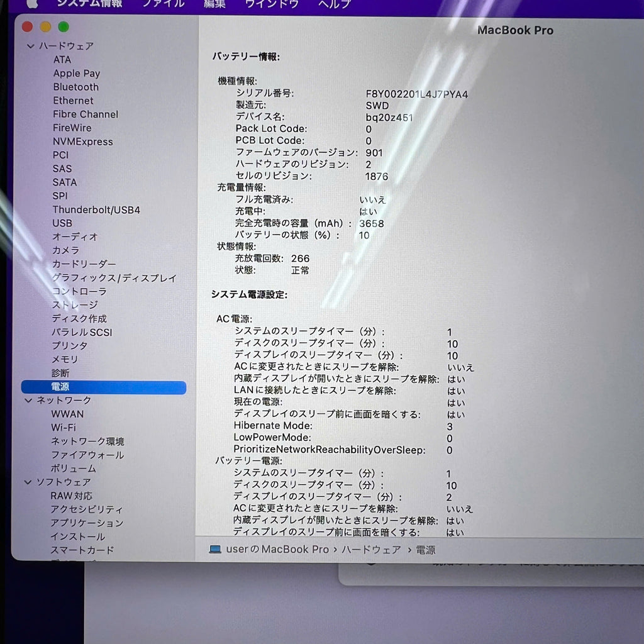This screenshot has height=644, width=644.
Task: Select アクセシビリティ in the sidebar
Action: 86,509
